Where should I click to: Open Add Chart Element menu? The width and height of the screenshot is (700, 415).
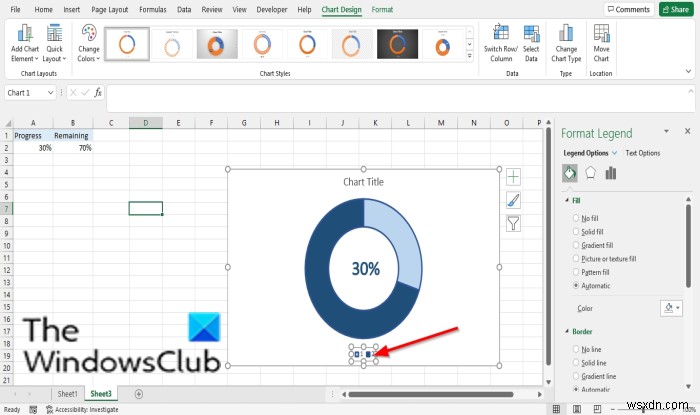(x=25, y=43)
